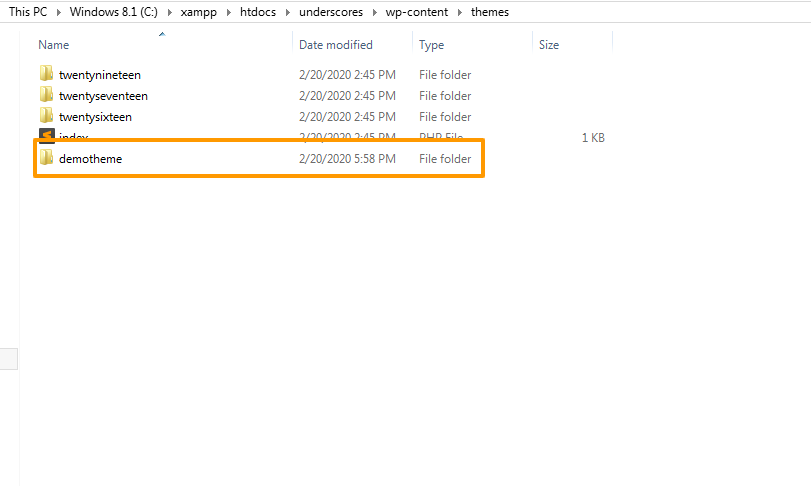The height and width of the screenshot is (486, 811).
Task: Click the twentysixteen folder name
Action: tap(95, 117)
